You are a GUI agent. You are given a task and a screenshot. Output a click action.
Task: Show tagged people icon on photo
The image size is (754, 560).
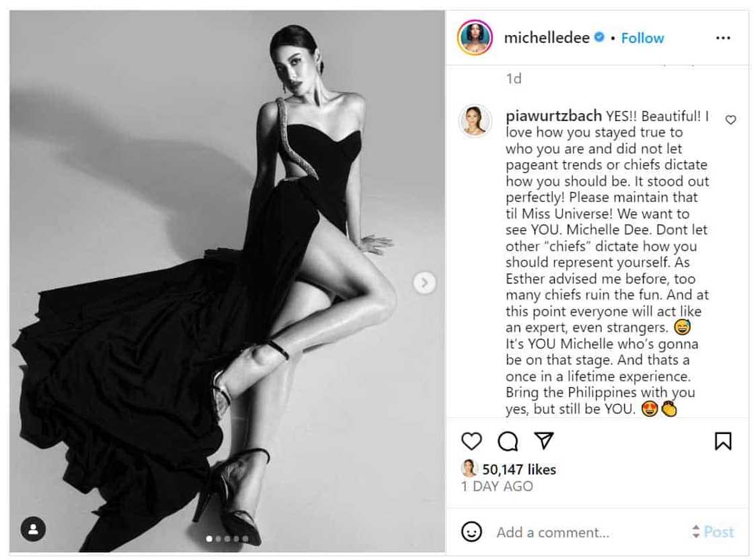click(33, 529)
